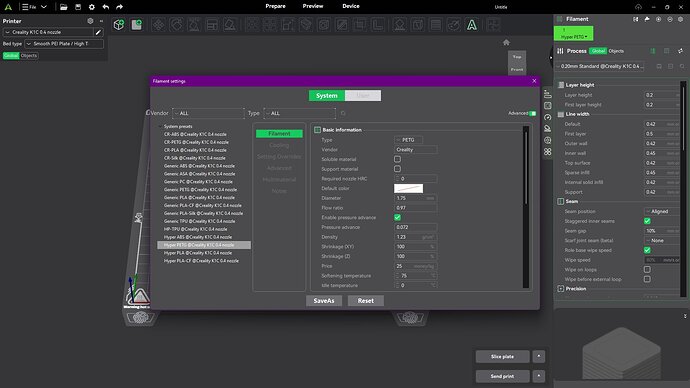Click the home view icon in viewport
This screenshot has height=388, width=690.
pyautogui.click(x=506, y=42)
